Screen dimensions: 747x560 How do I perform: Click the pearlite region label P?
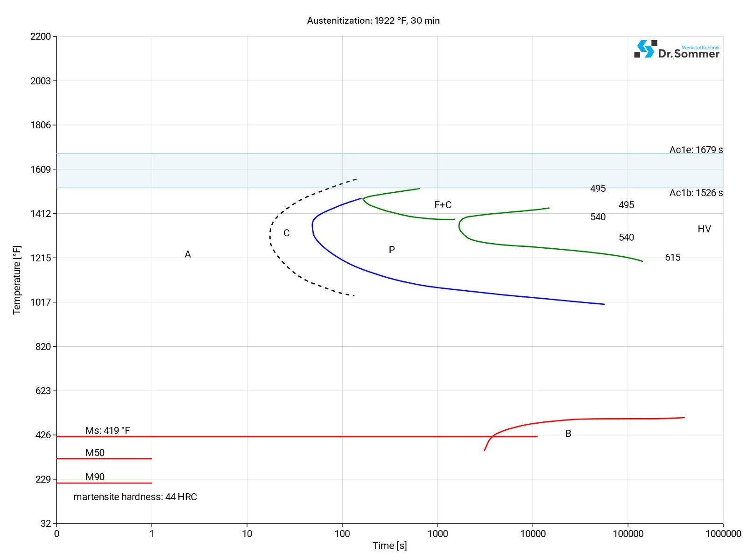pyautogui.click(x=392, y=250)
